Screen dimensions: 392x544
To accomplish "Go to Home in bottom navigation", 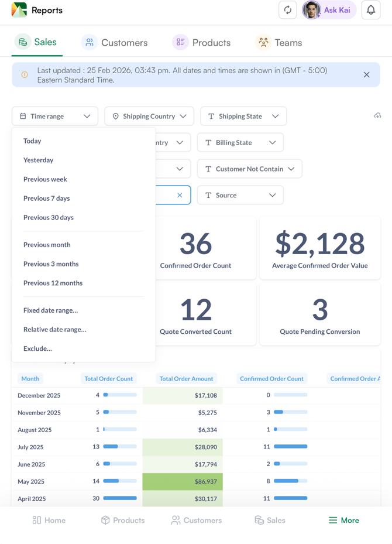I will click(49, 520).
